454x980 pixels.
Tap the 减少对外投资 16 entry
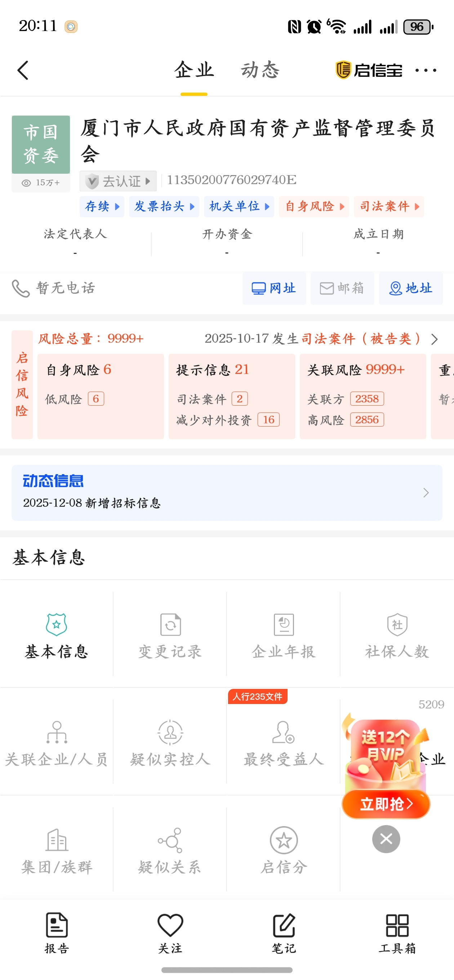228,420
